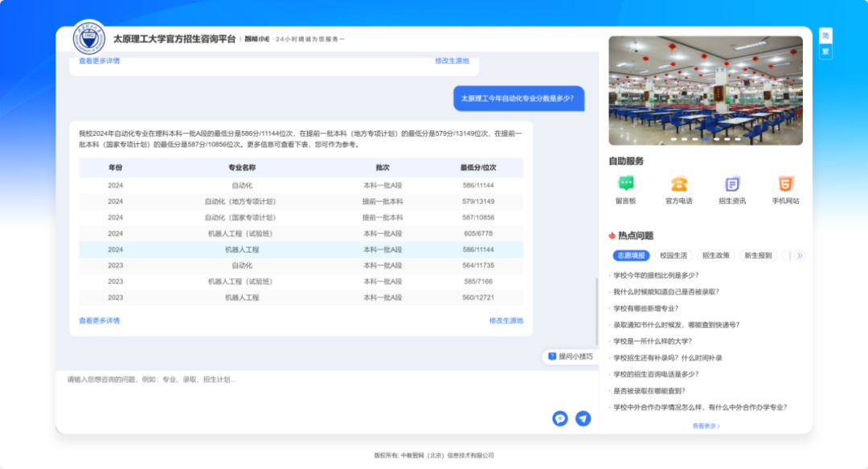Click the paper plane send icon
This screenshot has height=469, width=868.
583,418
